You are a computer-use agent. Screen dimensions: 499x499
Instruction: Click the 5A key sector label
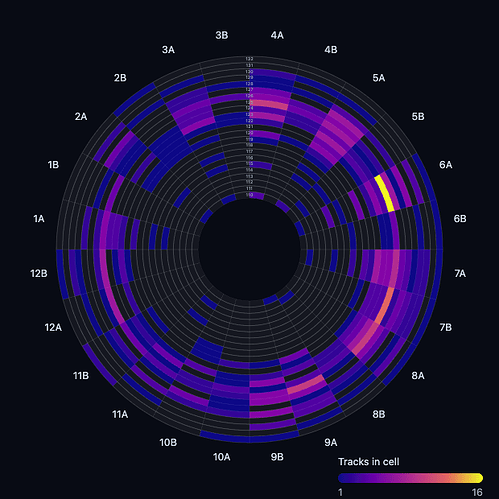click(379, 78)
